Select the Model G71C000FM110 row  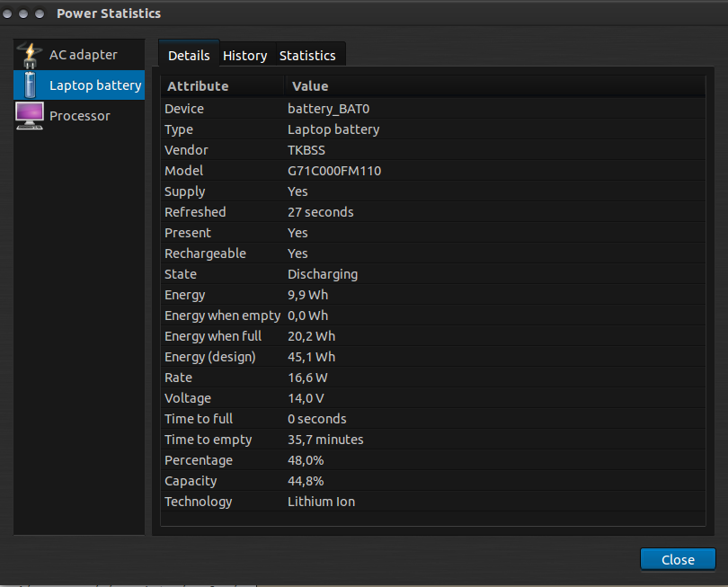[433, 171]
